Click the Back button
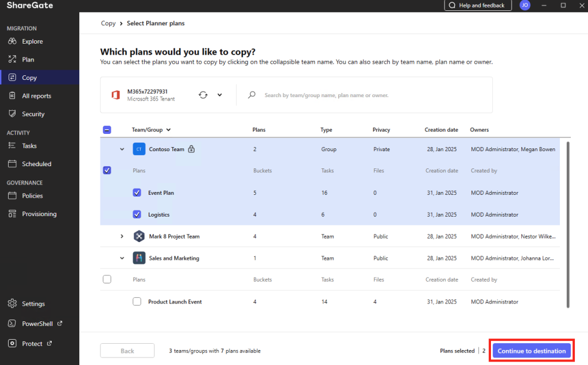This screenshot has height=365, width=588. pos(127,351)
